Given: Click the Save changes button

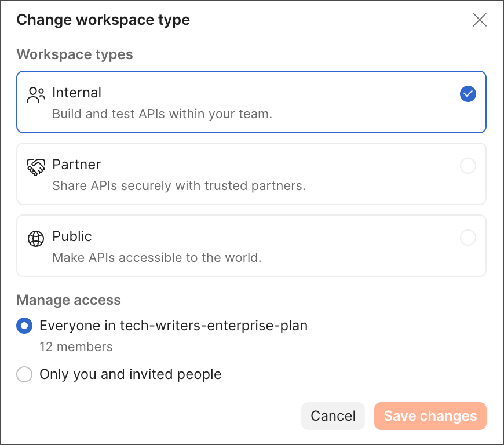Looking at the screenshot, I should click(430, 416).
